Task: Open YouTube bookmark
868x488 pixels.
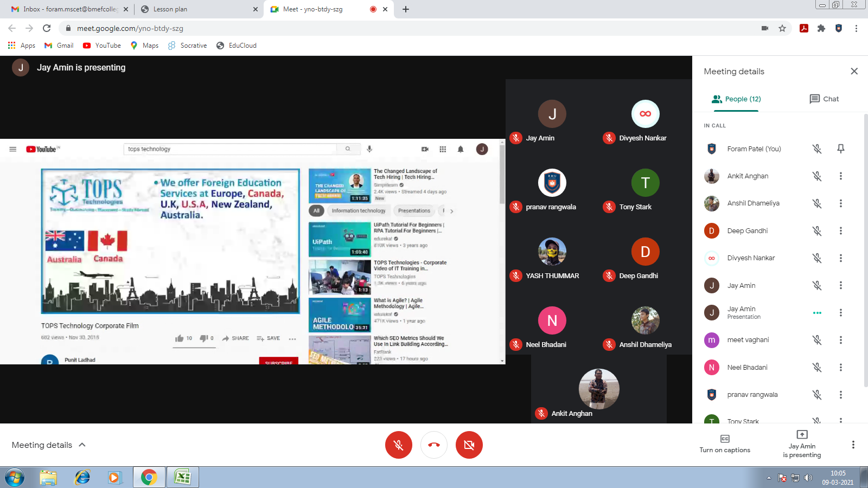Action: (x=102, y=46)
